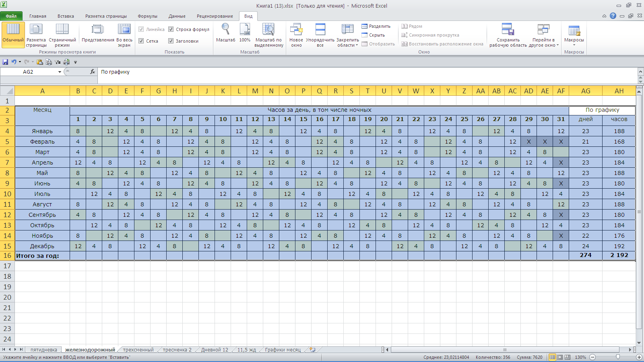Click the zoom in plus button
Viewport: 644px width, 362px height.
tap(639, 357)
